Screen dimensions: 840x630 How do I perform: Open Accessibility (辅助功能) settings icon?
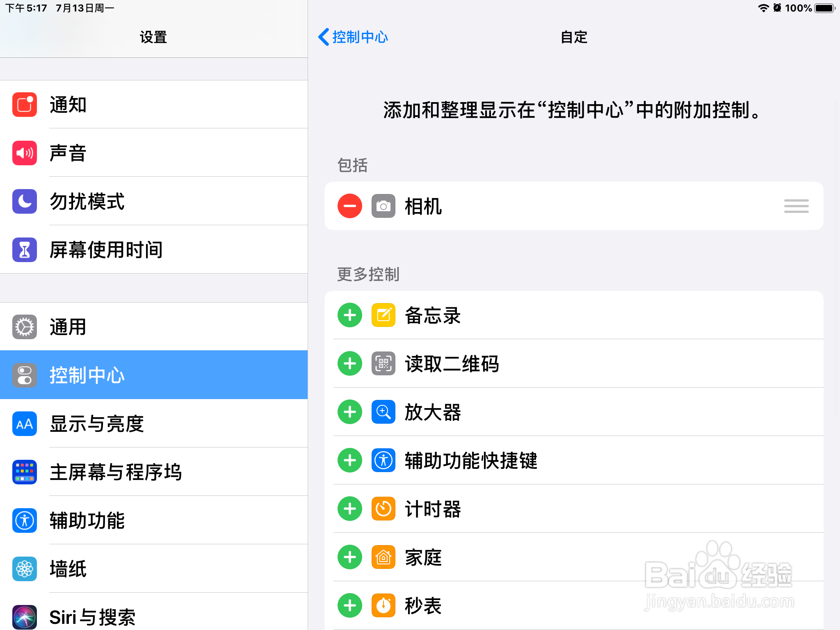tap(24, 520)
